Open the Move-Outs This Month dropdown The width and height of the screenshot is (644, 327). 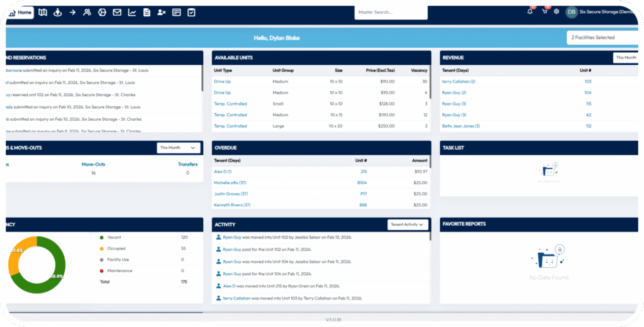point(179,148)
